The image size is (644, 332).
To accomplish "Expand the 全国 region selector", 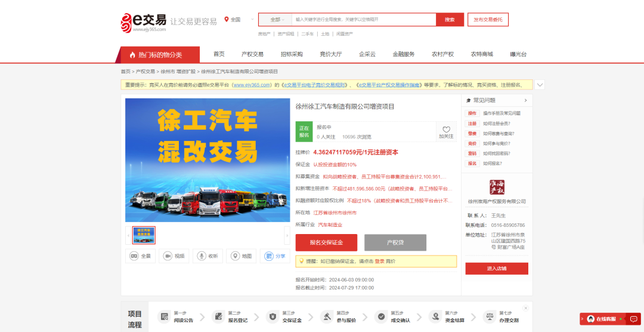I will pyautogui.click(x=233, y=20).
